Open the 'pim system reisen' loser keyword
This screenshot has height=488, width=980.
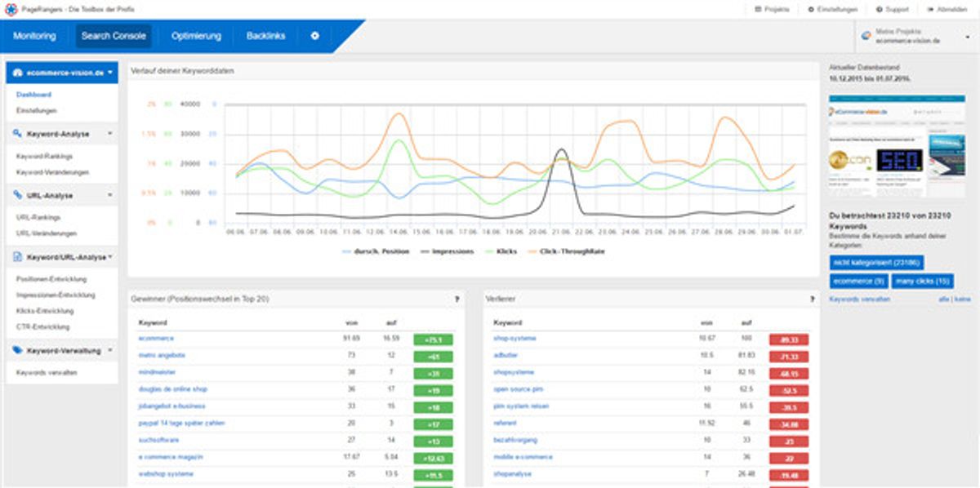pyautogui.click(x=521, y=406)
